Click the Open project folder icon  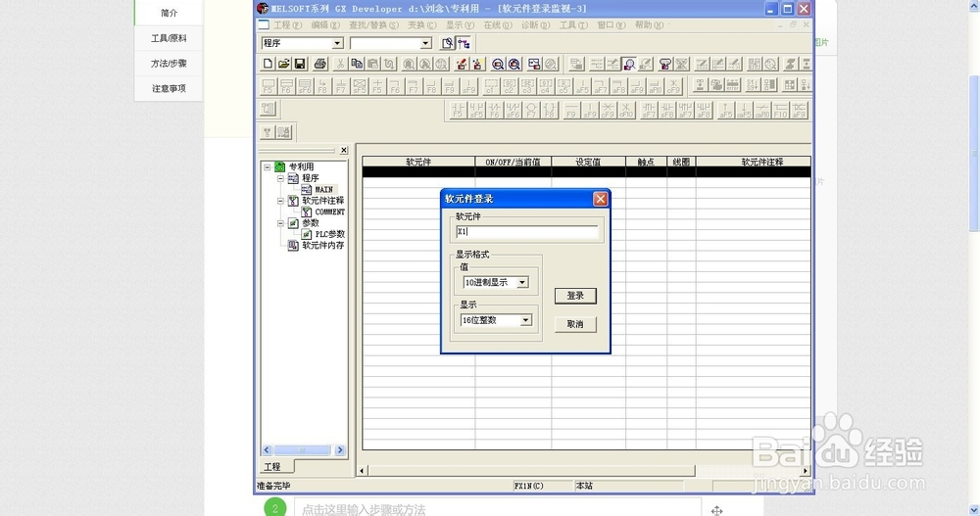284,64
